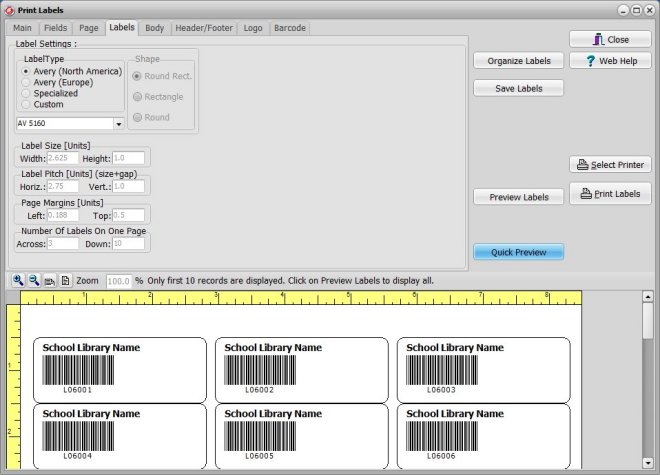Click the Preview Labels button
Viewport: 660px width, 475px height.
[x=519, y=197]
